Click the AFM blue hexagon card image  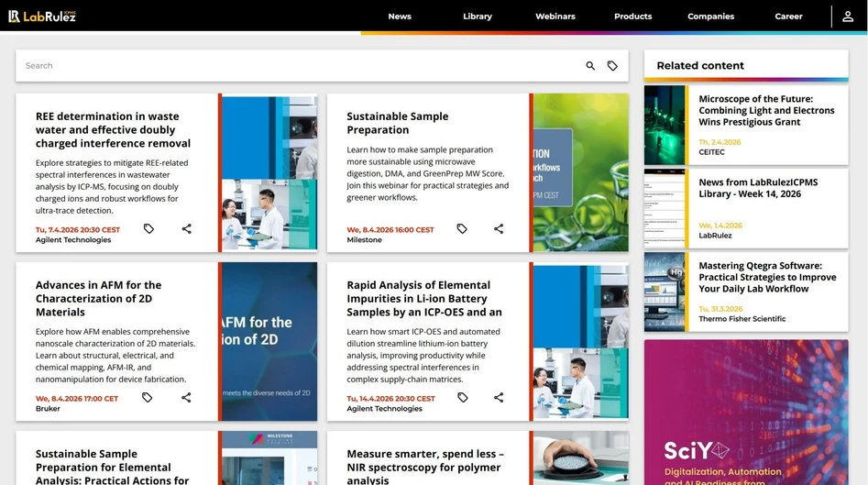coord(269,342)
